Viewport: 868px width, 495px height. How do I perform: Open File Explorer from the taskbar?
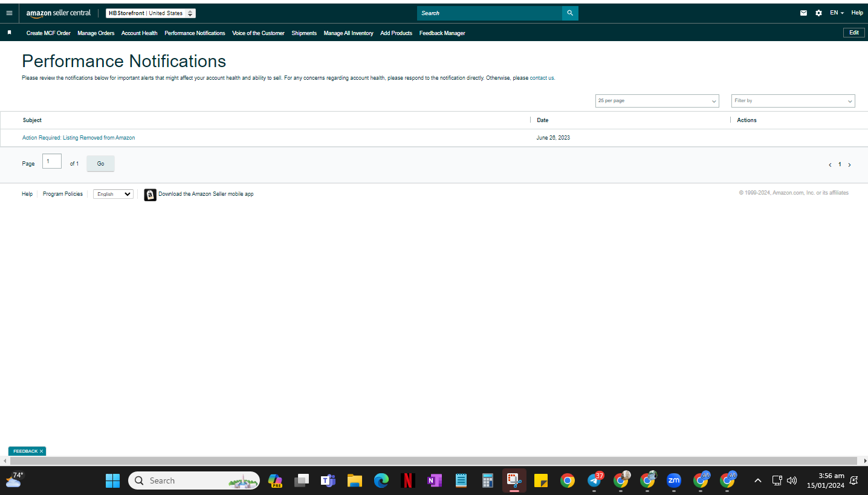pyautogui.click(x=355, y=480)
